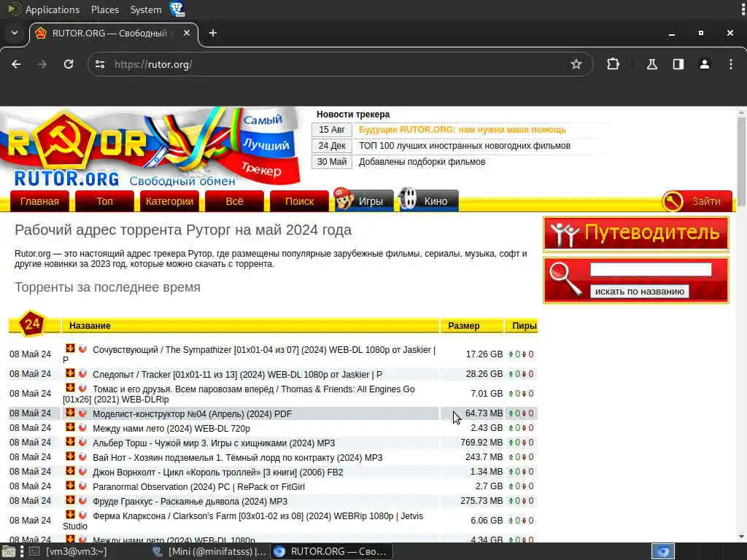Toggle the browser side panel icon
This screenshot has height=560, width=747.
click(x=678, y=64)
